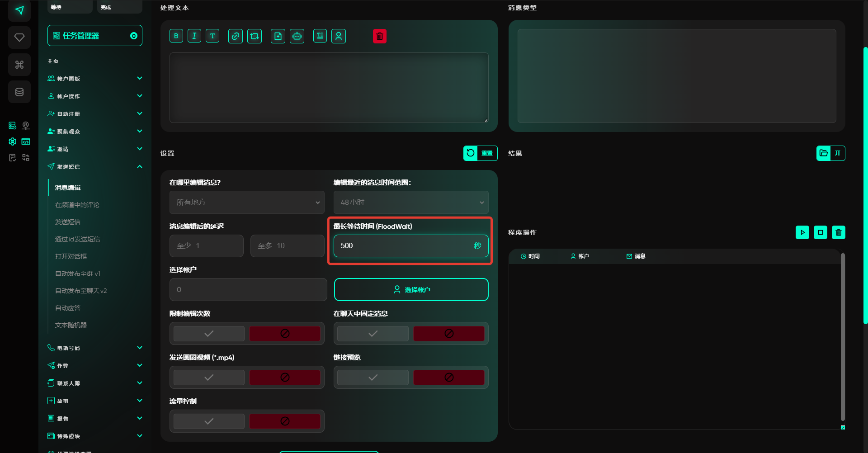
Task: Enable the 流量控制 checkmark toggle
Action: (209, 421)
